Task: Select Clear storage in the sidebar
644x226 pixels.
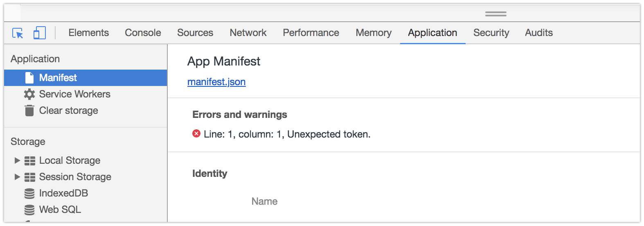Action: 68,111
